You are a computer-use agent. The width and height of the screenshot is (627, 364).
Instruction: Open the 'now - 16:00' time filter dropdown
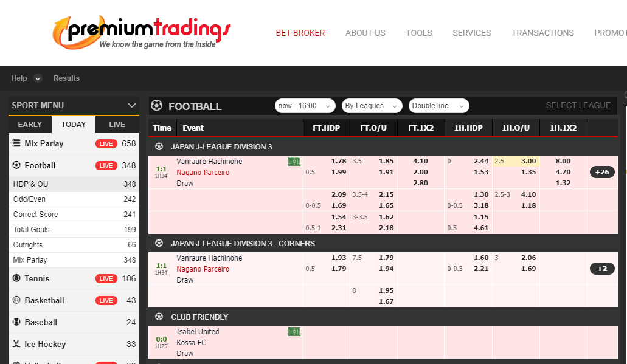tap(305, 106)
